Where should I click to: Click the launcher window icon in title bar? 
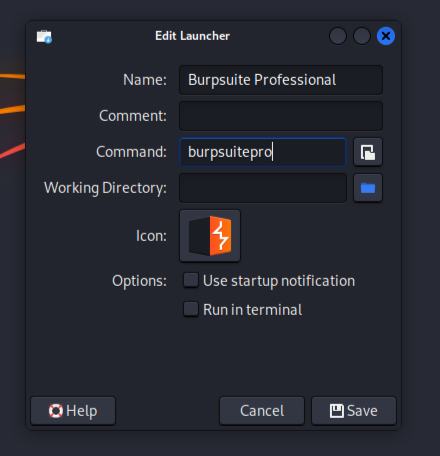coord(44,36)
